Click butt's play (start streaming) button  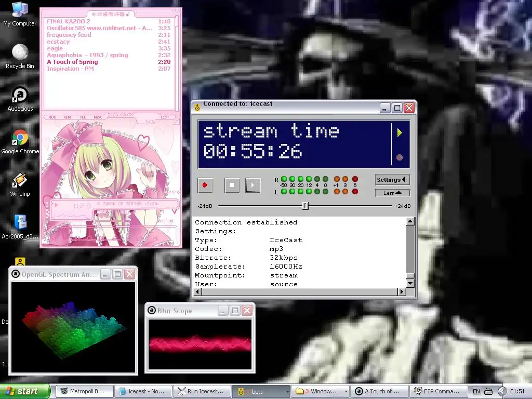[x=253, y=185]
